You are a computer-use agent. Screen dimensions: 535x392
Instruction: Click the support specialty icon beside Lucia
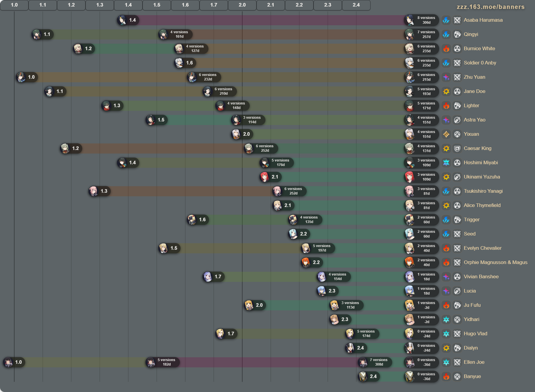[x=457, y=291]
